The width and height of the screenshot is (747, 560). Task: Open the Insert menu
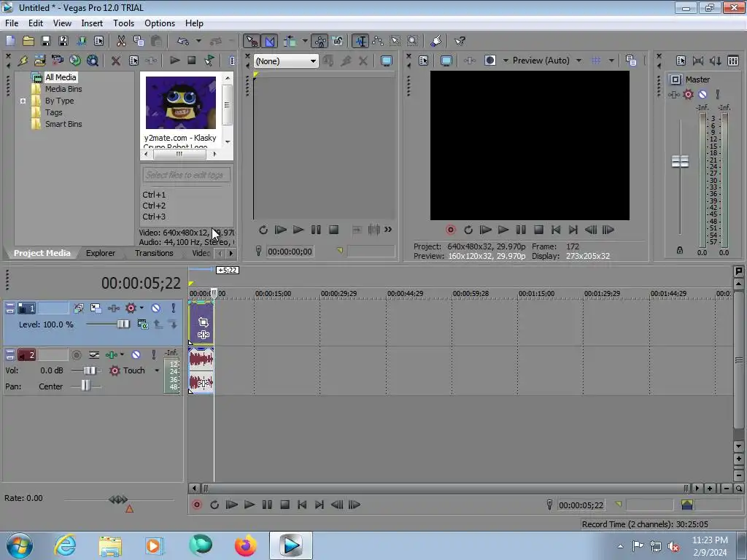point(92,23)
